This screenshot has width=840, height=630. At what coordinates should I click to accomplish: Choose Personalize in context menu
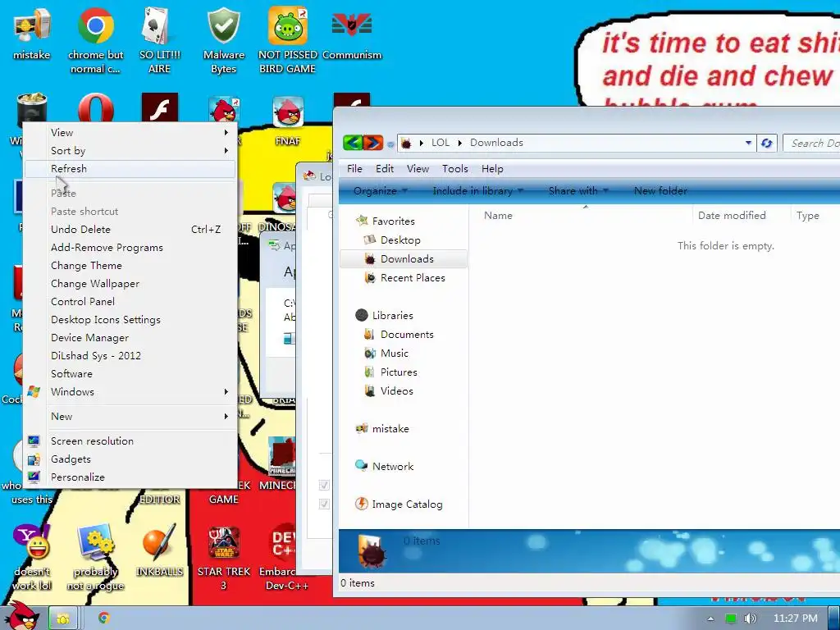click(x=130, y=477)
